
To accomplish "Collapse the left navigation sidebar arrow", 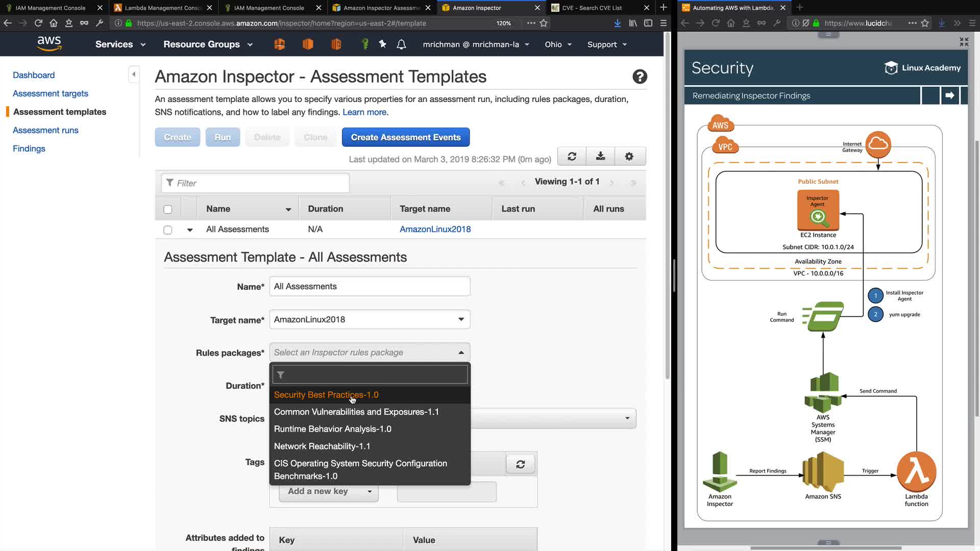I will [x=134, y=74].
